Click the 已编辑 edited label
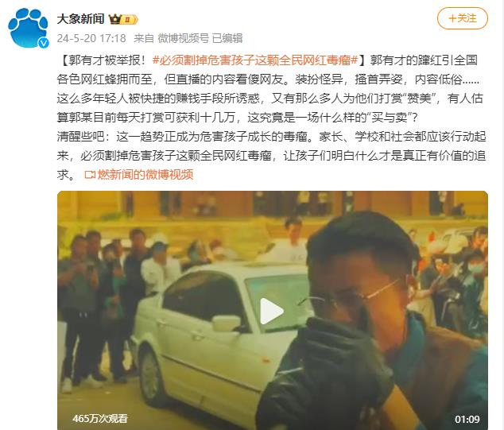This screenshot has height=430, width=504. [227, 38]
